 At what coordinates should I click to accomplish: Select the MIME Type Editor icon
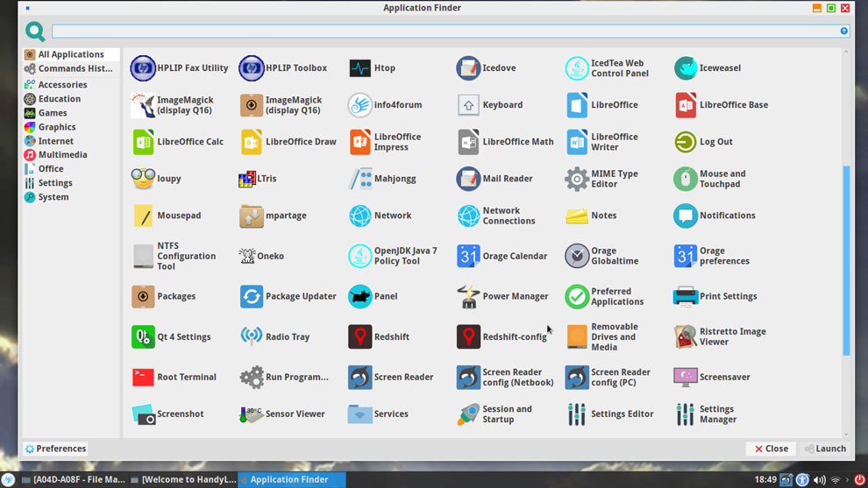coord(577,179)
